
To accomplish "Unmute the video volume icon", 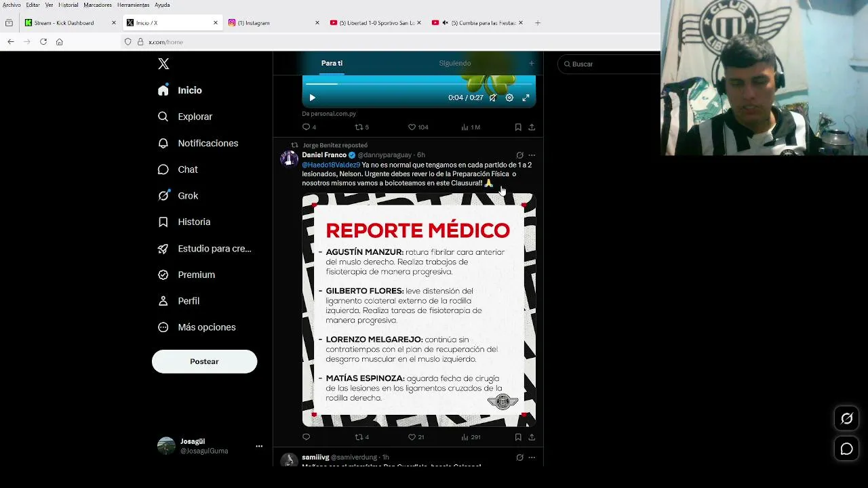I will click(493, 98).
